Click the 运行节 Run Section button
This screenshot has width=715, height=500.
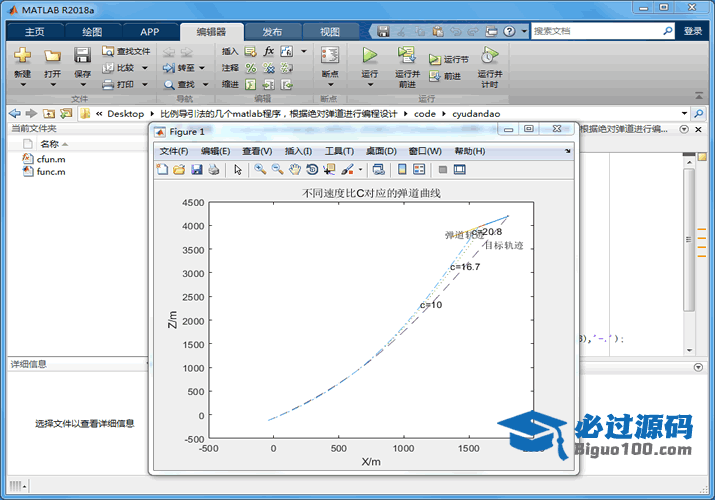coord(449,59)
